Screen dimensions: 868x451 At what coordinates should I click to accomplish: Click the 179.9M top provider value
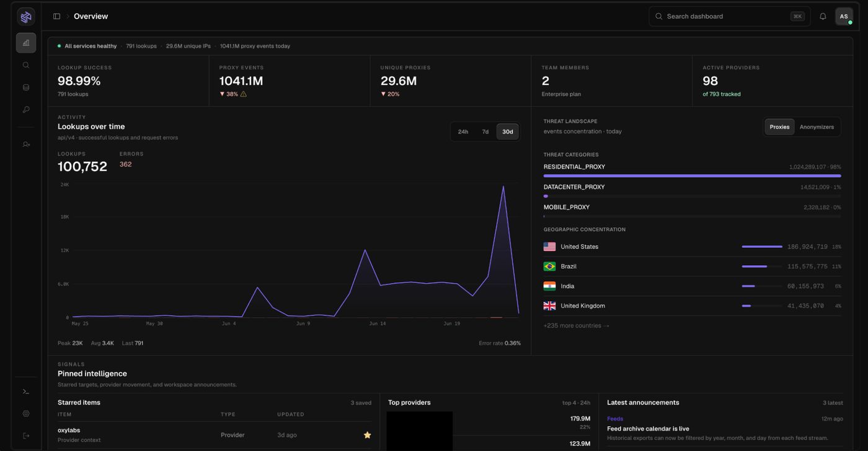(580, 419)
